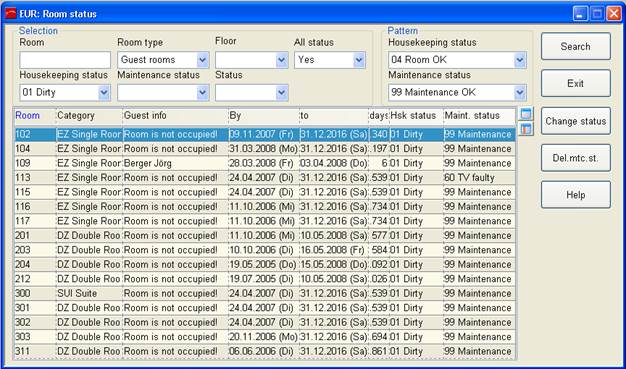Open the Room type dropdown
Screen dimensions: 626x369
pos(203,60)
